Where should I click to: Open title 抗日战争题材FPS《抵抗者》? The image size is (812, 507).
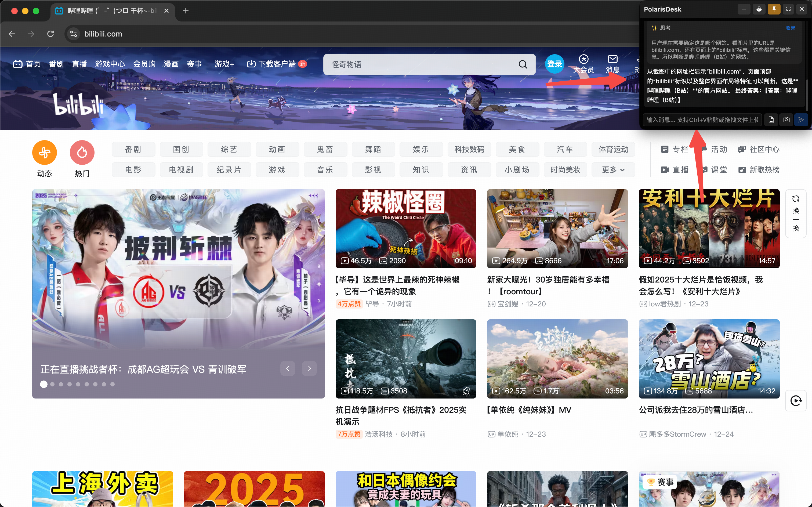click(x=401, y=415)
